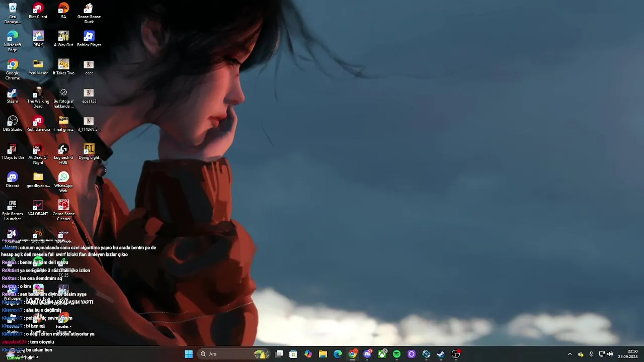Select A Way Out desktop icon

point(63,39)
